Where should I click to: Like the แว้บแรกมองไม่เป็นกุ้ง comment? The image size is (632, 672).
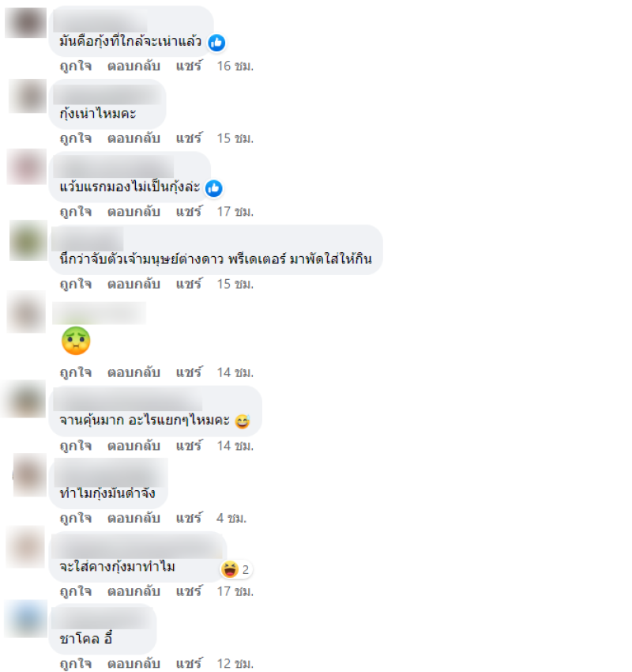point(75,212)
